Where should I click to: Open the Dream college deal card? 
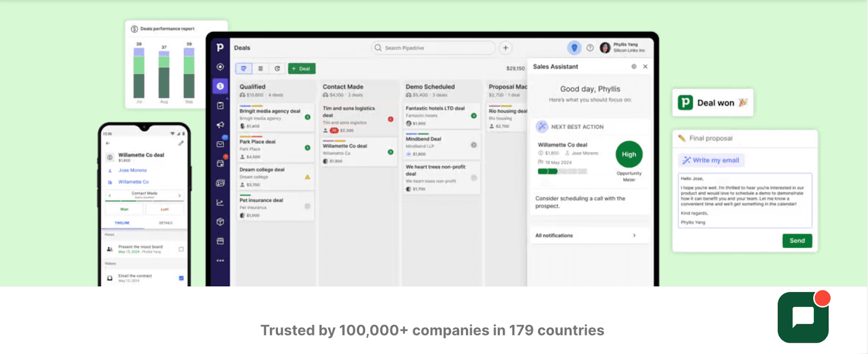(276, 177)
